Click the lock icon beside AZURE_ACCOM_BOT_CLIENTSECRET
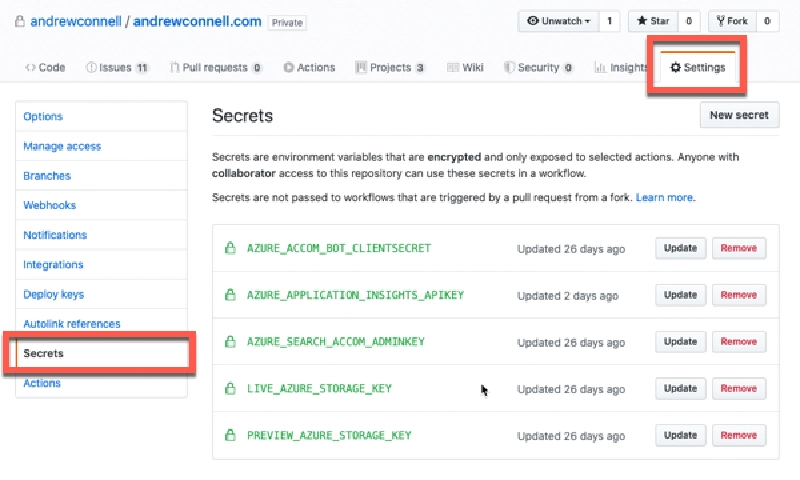800x480 pixels. (x=230, y=248)
